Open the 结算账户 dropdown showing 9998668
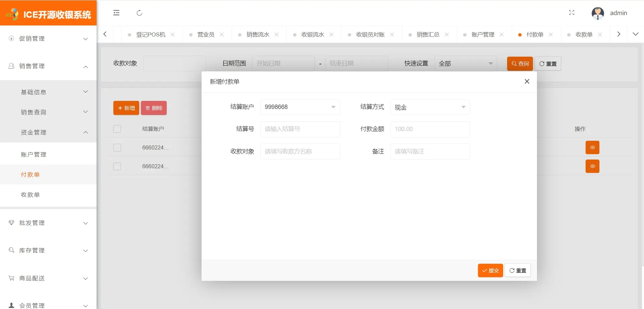Screen dimensions: 644x309 [300, 107]
